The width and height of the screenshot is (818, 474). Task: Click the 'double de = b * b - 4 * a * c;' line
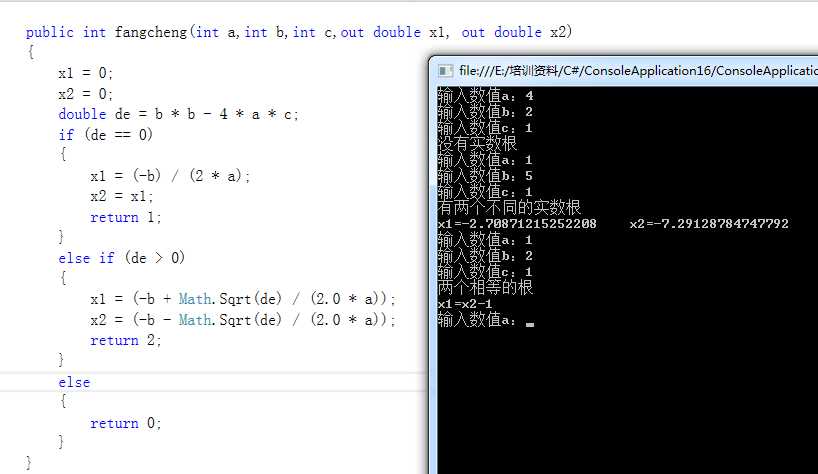click(178, 114)
